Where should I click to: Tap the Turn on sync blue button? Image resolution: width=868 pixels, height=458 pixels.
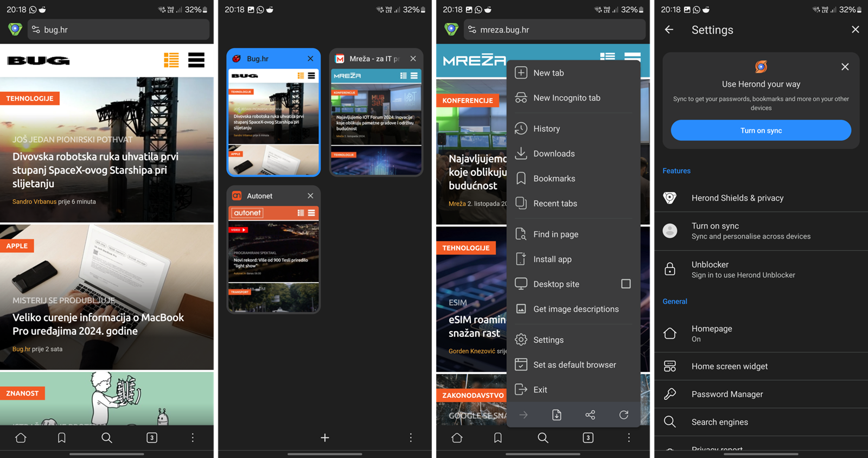[x=761, y=130]
